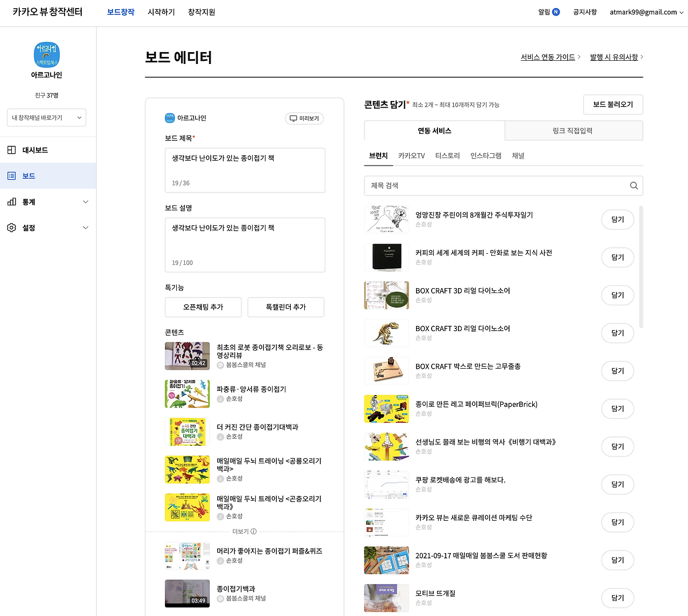Switch to the 링크 직접입력 tab

[x=574, y=130]
